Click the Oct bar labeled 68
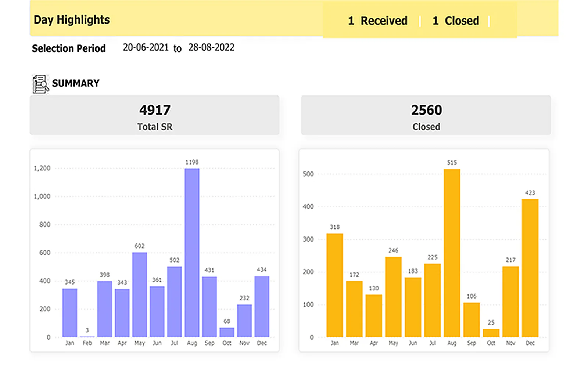This screenshot has width=588, height=365. tap(227, 332)
